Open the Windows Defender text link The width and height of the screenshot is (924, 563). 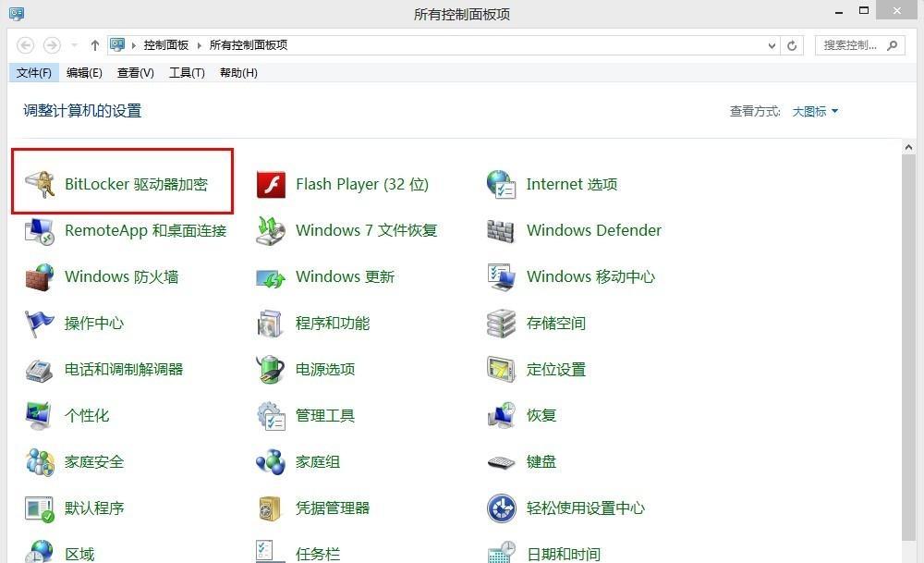(594, 230)
